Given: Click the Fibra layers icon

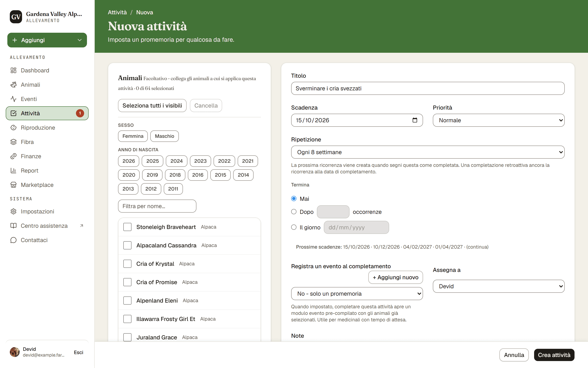Looking at the screenshot, I should point(13,142).
